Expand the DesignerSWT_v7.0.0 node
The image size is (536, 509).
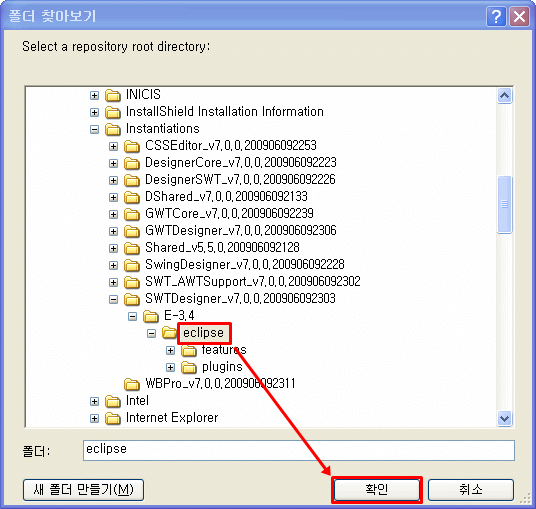tap(113, 180)
